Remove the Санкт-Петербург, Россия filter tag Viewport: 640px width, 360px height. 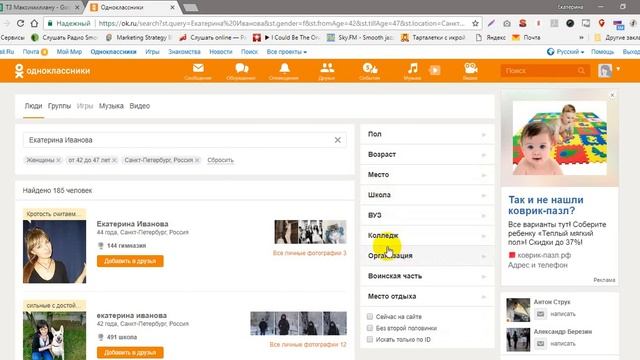tap(197, 160)
